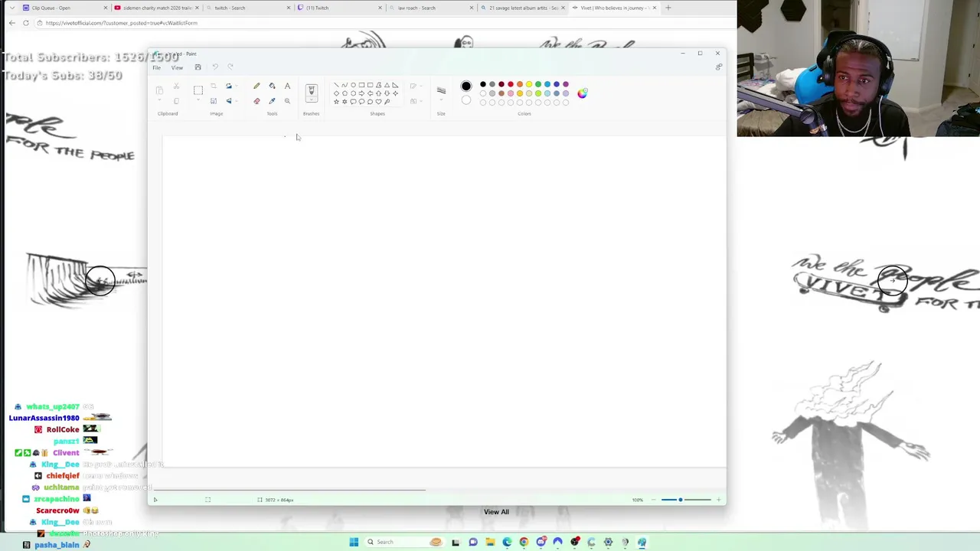Screen dimensions: 980x551
Task: Select the Oval shape
Action: 353,85
